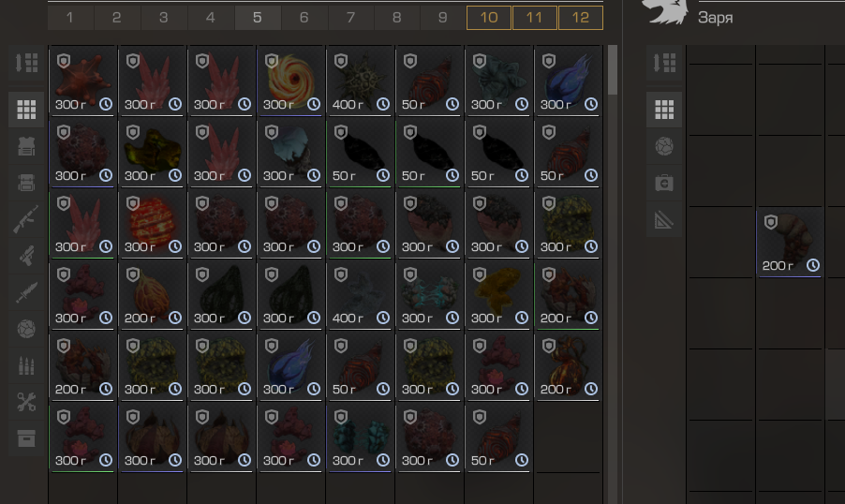Screen dimensions: 845x504
Task: Filter stash by pistol category
Action: pyautogui.click(x=26, y=256)
